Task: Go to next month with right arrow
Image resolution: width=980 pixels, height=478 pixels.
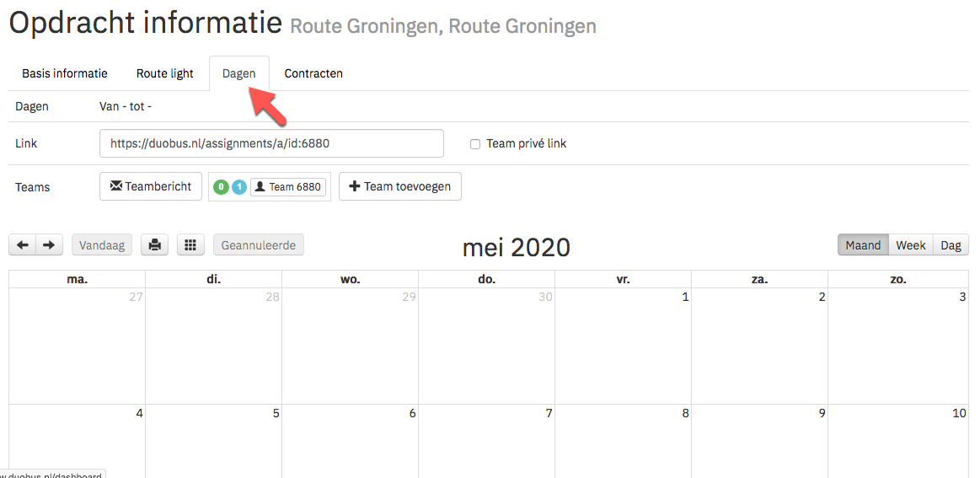Action: point(50,244)
